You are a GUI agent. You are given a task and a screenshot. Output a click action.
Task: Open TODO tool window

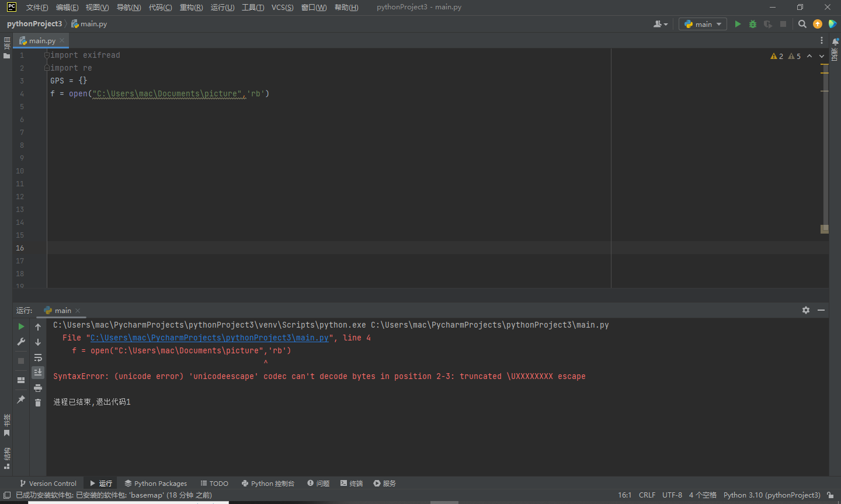coord(214,484)
